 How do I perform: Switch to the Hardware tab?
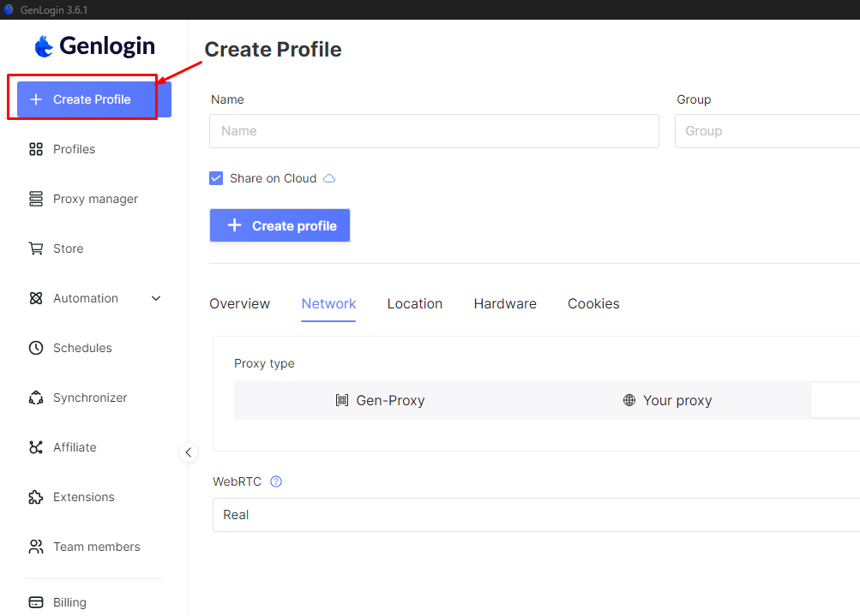[505, 303]
